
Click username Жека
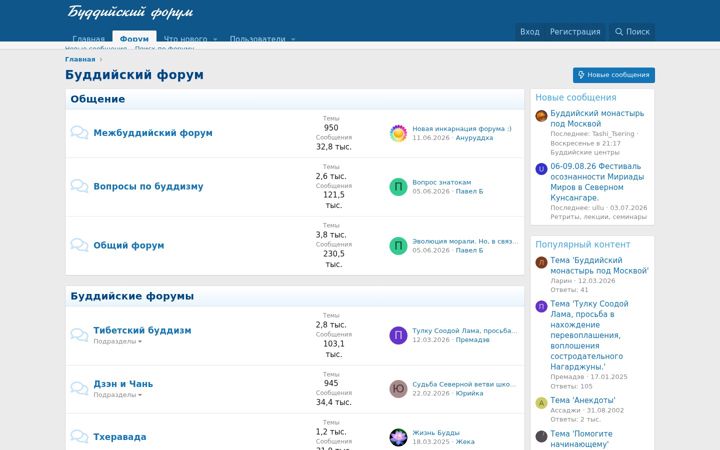click(465, 442)
